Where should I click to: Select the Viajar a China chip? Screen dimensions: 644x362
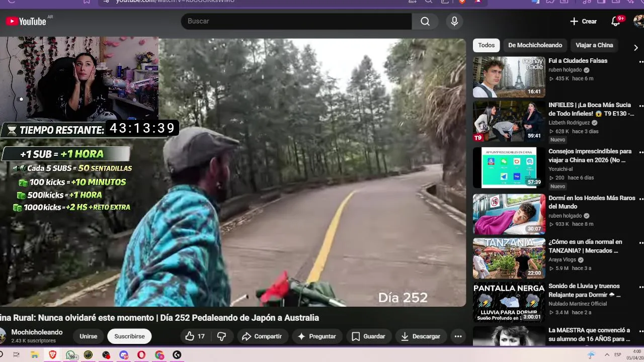pos(594,45)
